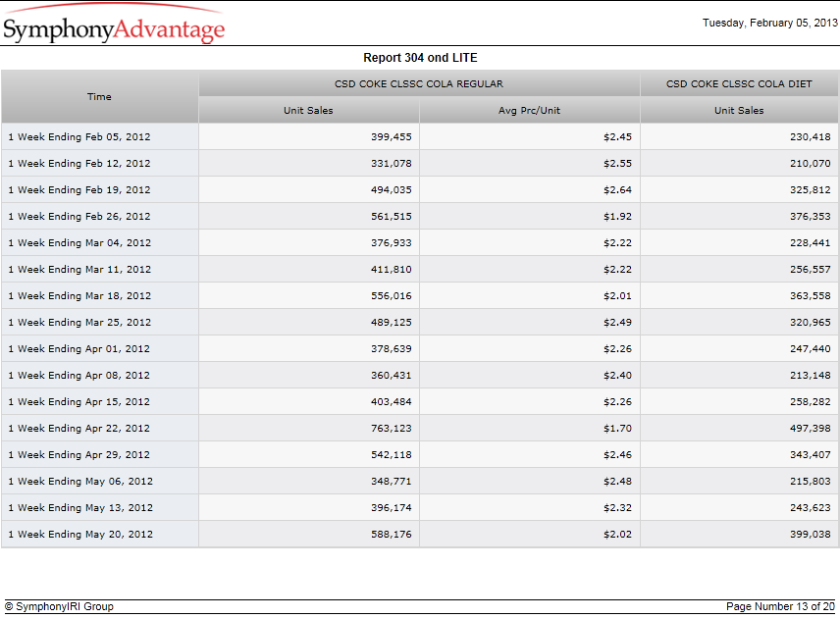Click the average price $2.40

tap(617, 376)
